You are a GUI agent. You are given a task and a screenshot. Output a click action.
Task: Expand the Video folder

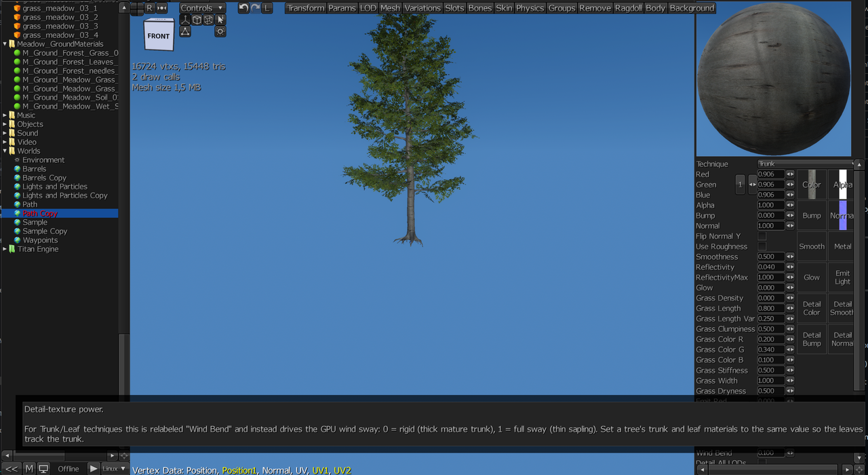(5, 142)
